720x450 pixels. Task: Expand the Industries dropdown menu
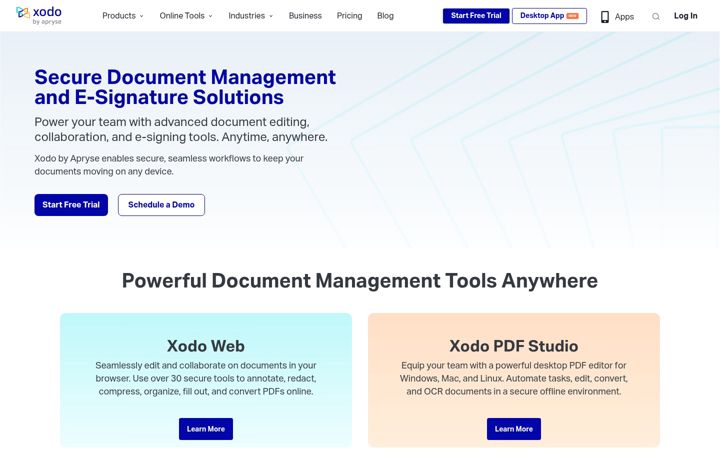[251, 16]
